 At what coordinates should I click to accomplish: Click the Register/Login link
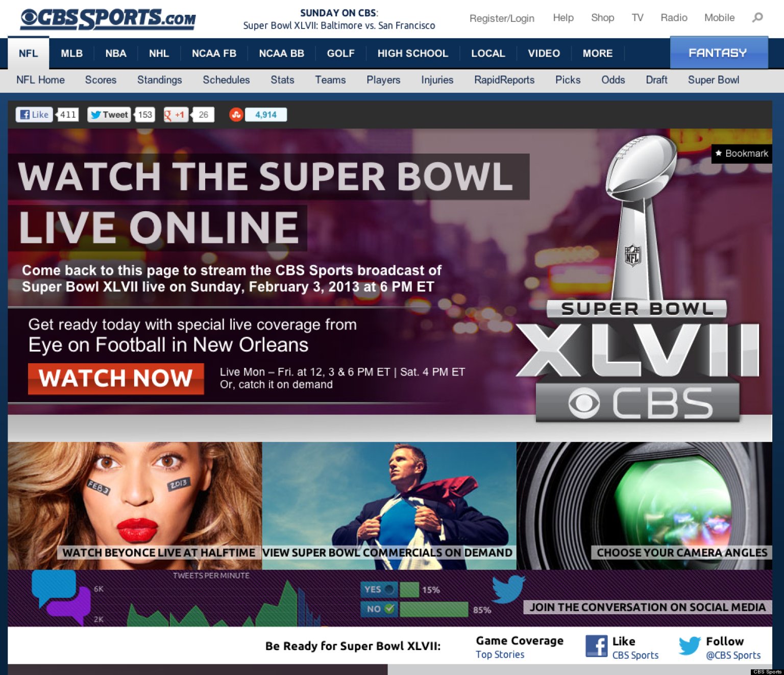tap(502, 18)
